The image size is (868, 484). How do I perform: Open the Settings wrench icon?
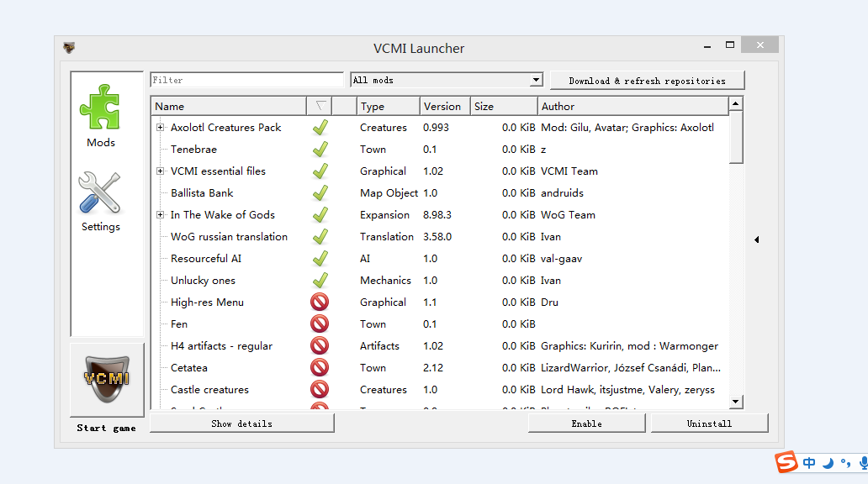(x=99, y=192)
